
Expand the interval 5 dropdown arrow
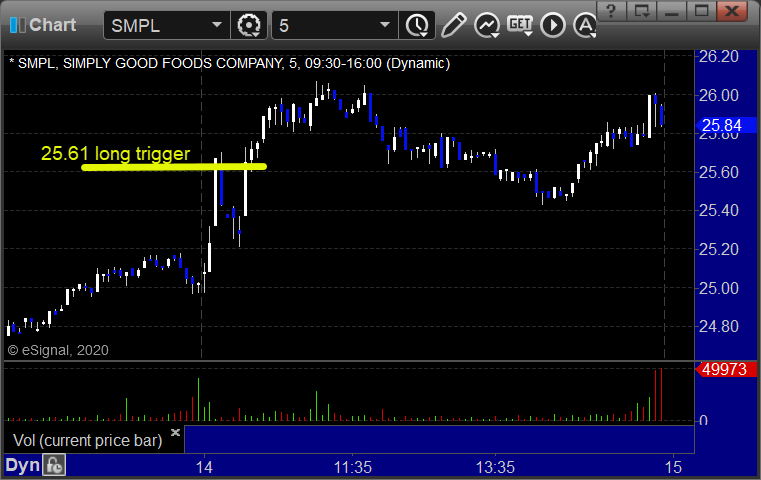(x=384, y=25)
